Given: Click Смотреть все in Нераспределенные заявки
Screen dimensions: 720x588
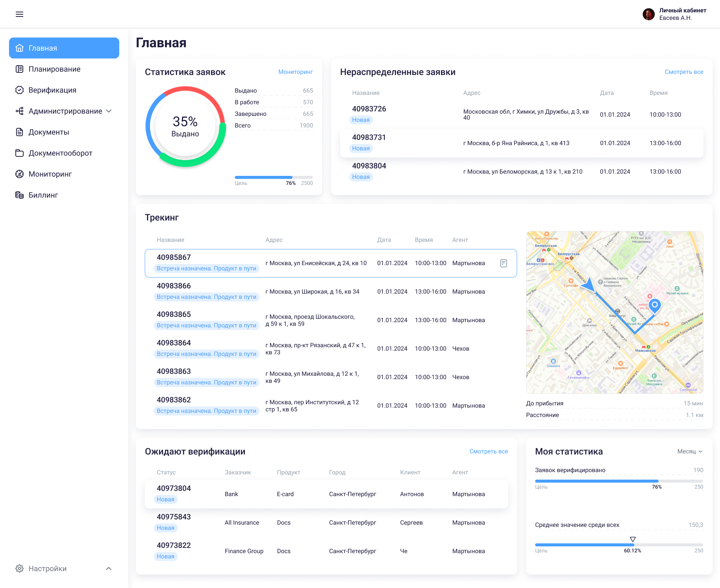Looking at the screenshot, I should click(684, 72).
